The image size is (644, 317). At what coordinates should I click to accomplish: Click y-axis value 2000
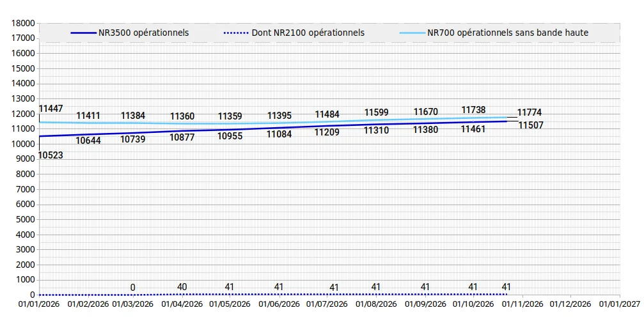tap(27, 265)
